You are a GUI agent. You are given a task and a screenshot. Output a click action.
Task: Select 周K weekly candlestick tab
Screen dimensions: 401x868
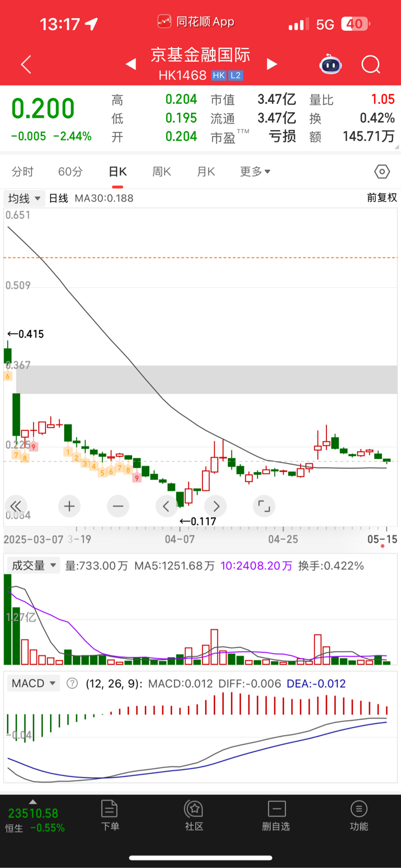click(x=161, y=171)
